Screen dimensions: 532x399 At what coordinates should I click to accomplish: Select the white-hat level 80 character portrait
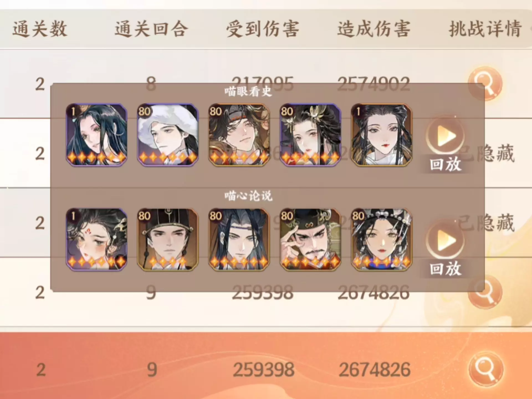pos(168,135)
